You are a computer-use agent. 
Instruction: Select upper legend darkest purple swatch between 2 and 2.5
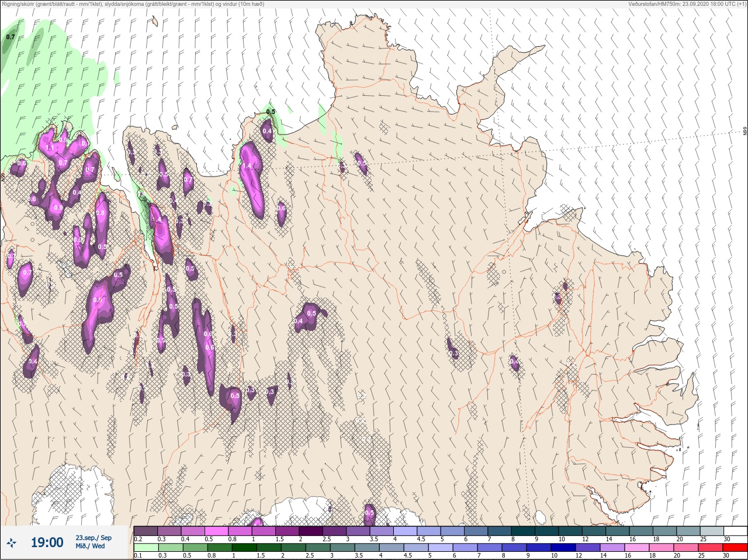[x=311, y=531]
